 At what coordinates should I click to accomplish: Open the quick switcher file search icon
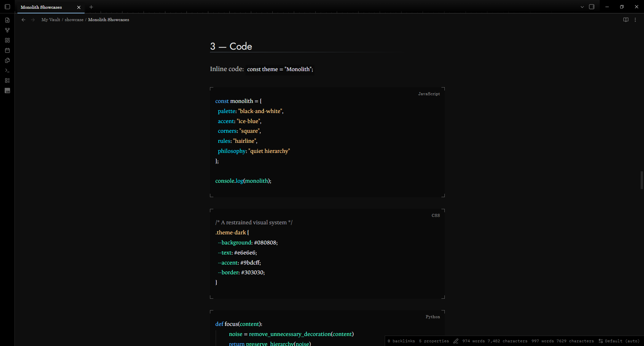[x=7, y=20]
